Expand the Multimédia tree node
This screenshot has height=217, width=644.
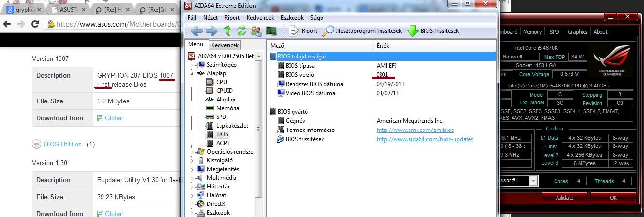pyautogui.click(x=193, y=178)
